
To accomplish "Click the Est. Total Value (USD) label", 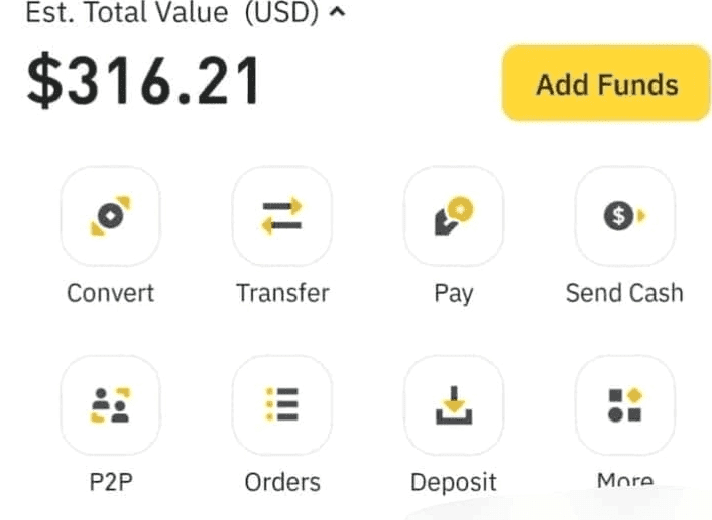I will 172,14.
